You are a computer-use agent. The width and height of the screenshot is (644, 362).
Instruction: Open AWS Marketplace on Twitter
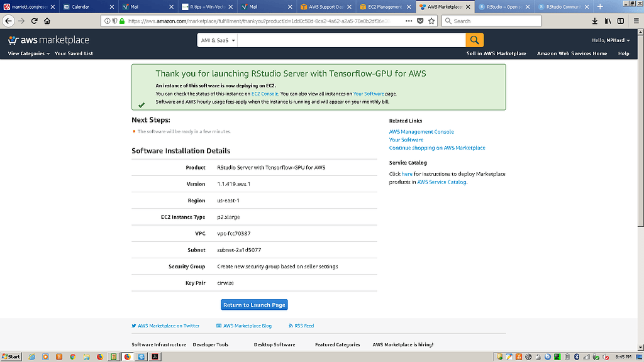pos(165,326)
